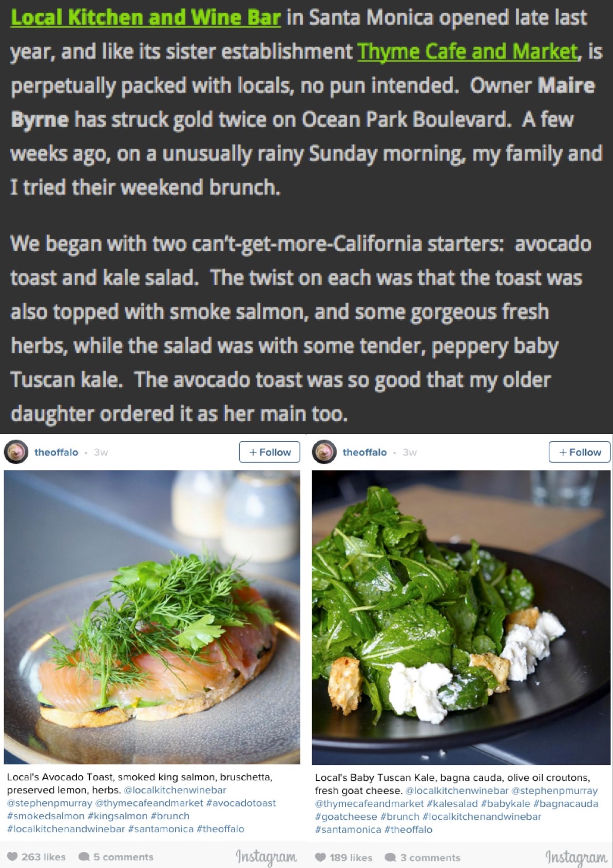Image resolution: width=613 pixels, height=868 pixels.
Task: Open theoffalo username on the avocado toast post
Action: coord(56,452)
